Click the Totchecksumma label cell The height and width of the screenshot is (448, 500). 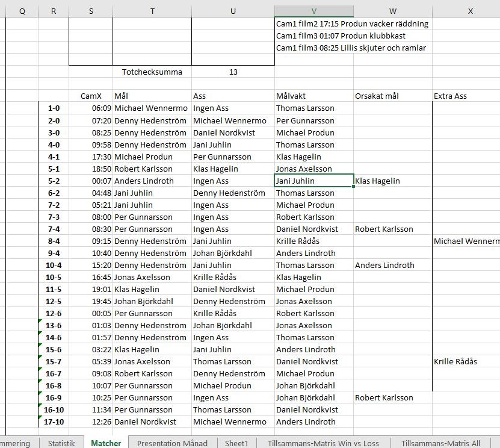click(x=152, y=72)
